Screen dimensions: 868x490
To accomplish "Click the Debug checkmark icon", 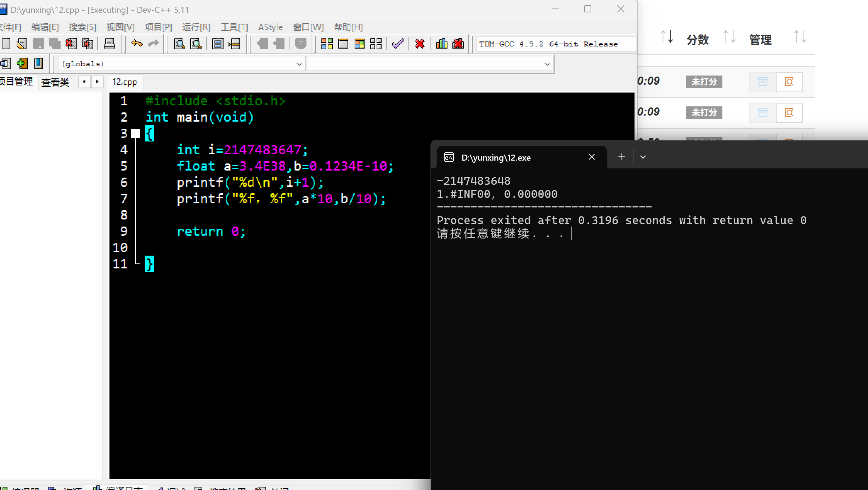I will coord(398,44).
